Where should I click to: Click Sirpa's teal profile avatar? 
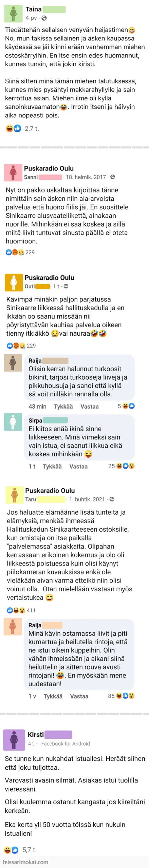click(x=13, y=422)
